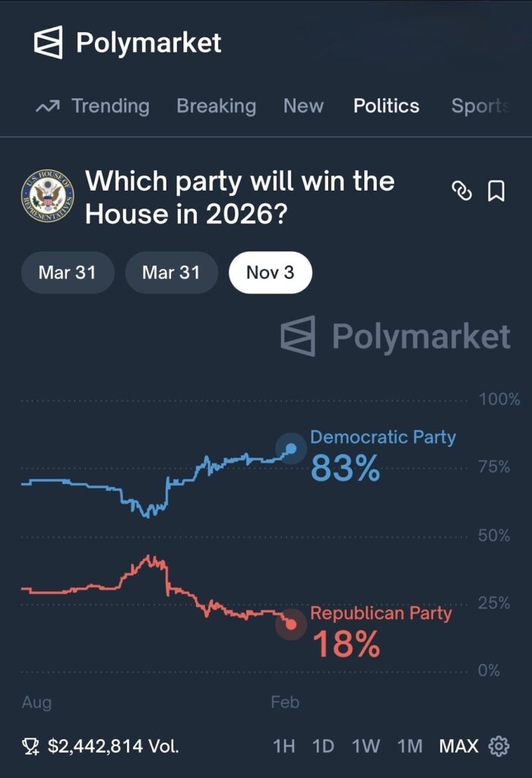Set chart range to 1W

366,746
